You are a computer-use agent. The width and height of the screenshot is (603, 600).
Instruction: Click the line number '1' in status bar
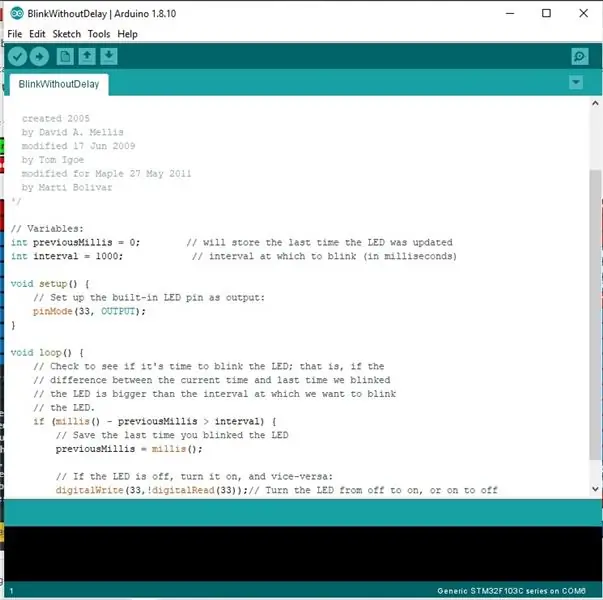(12, 591)
